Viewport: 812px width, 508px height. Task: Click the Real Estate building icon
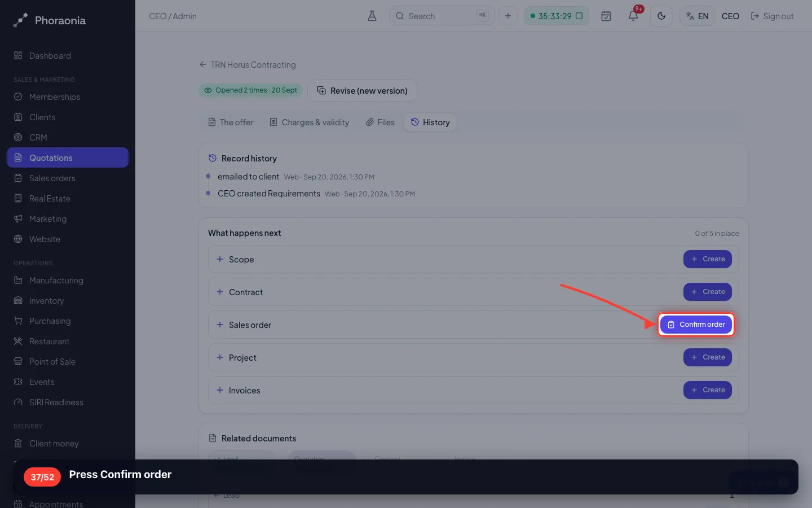pos(18,199)
